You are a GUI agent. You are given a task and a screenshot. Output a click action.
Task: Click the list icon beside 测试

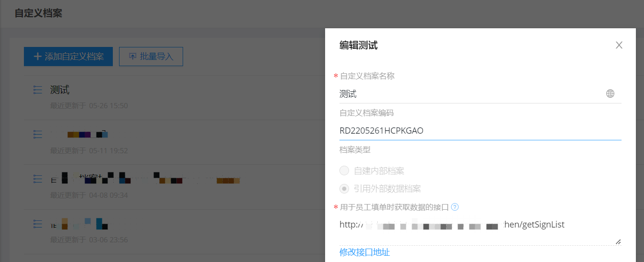[x=38, y=90]
